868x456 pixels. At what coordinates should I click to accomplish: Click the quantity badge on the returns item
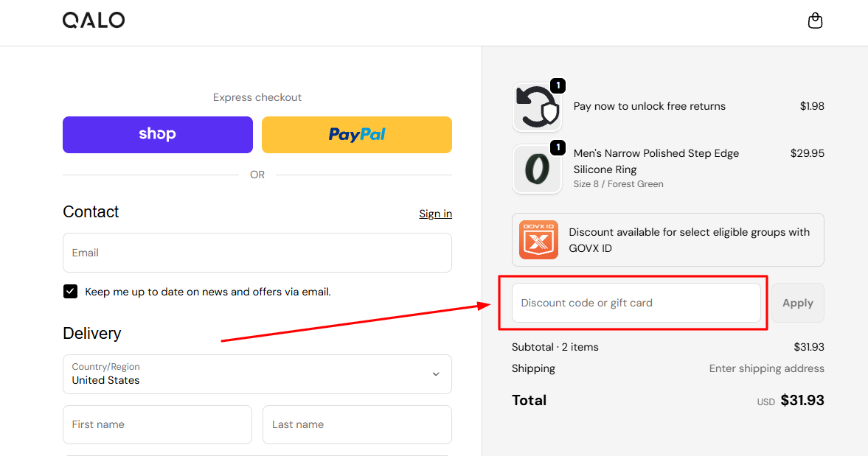tap(558, 85)
